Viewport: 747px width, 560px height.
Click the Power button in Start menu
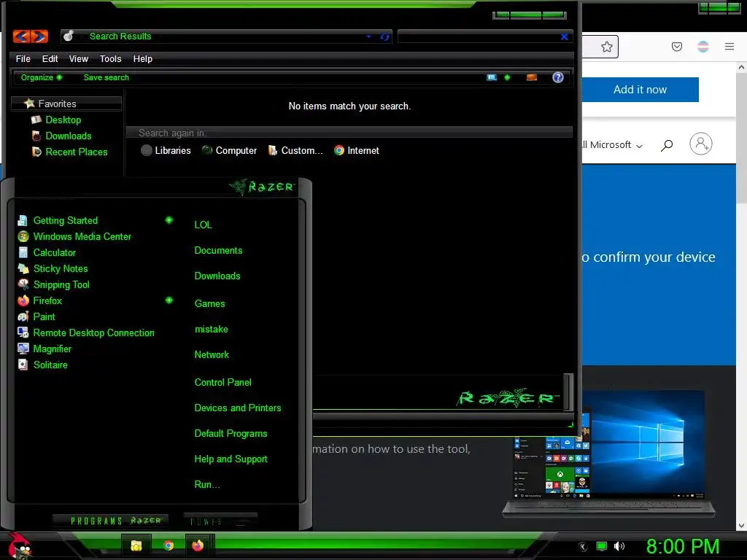coord(220,521)
